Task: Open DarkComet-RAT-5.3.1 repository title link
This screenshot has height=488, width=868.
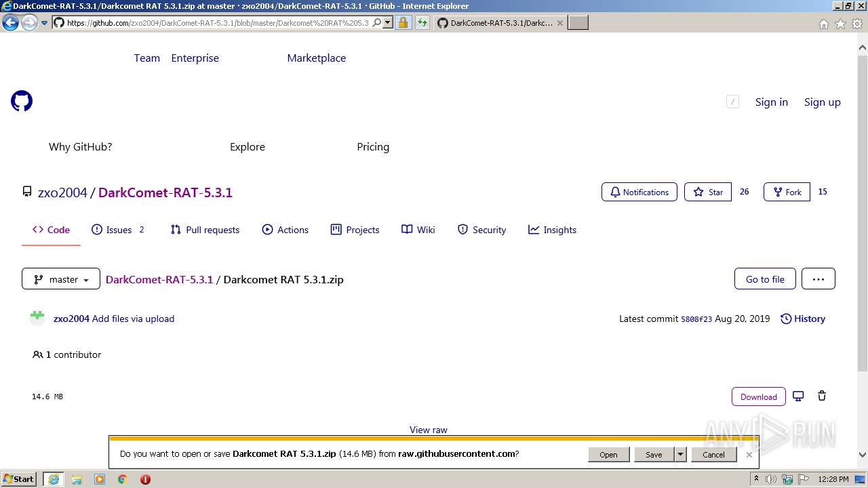Action: [165, 192]
